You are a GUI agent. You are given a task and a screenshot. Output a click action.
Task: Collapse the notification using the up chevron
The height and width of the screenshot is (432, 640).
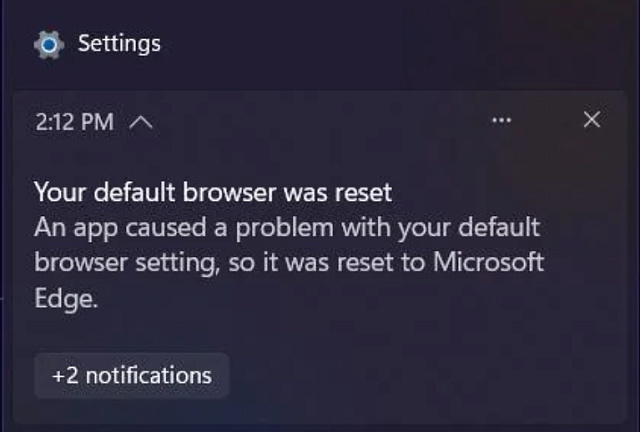click(141, 122)
